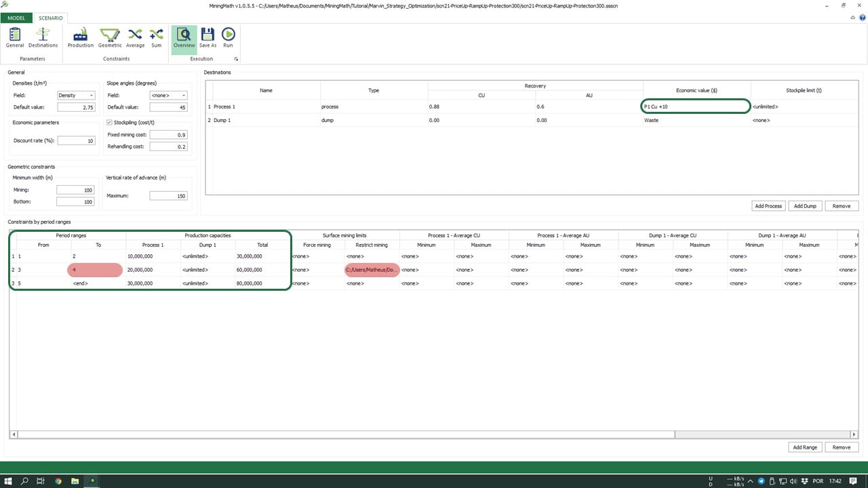868x488 pixels.
Task: Click the Add Process button
Action: pos(768,206)
